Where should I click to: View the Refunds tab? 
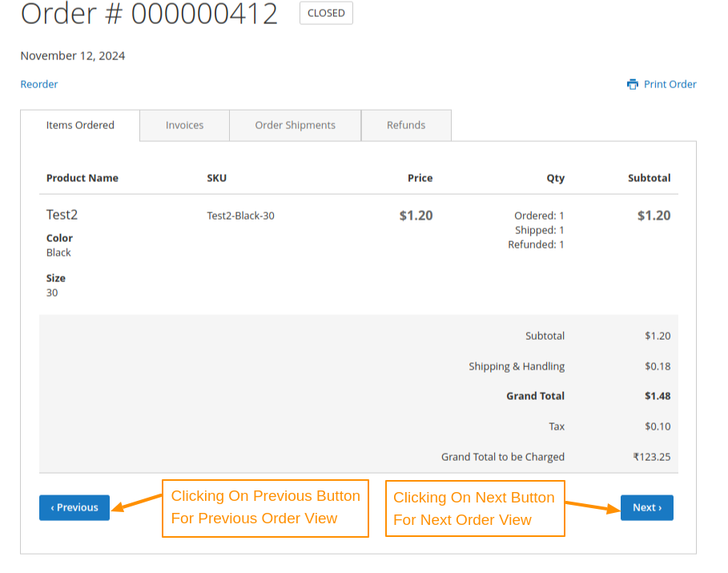[406, 125]
